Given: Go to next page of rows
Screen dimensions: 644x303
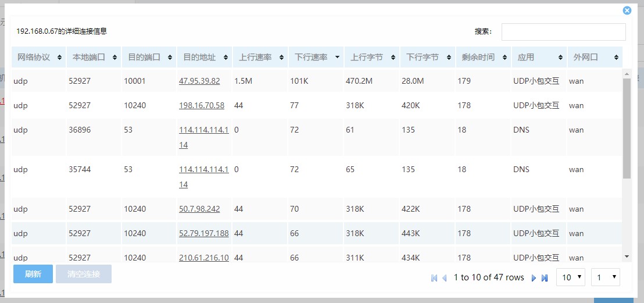Looking at the screenshot, I should (x=534, y=278).
